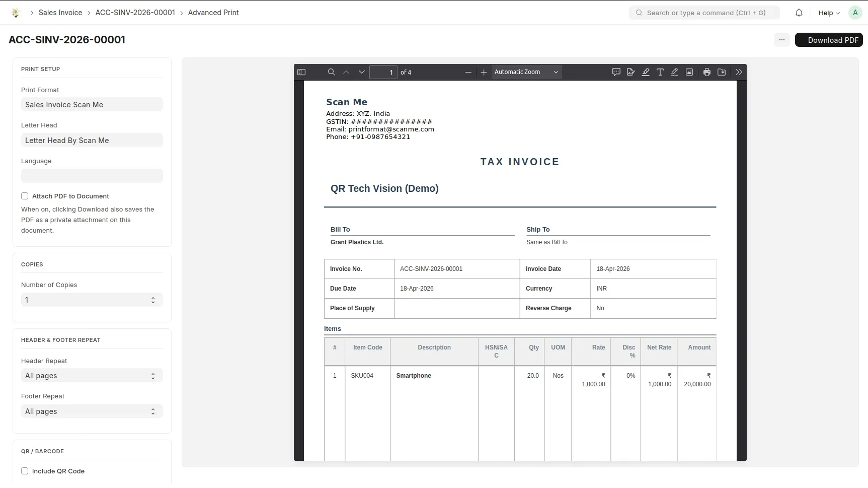
Task: Click the TAX INVOICE heading
Action: [x=520, y=162]
